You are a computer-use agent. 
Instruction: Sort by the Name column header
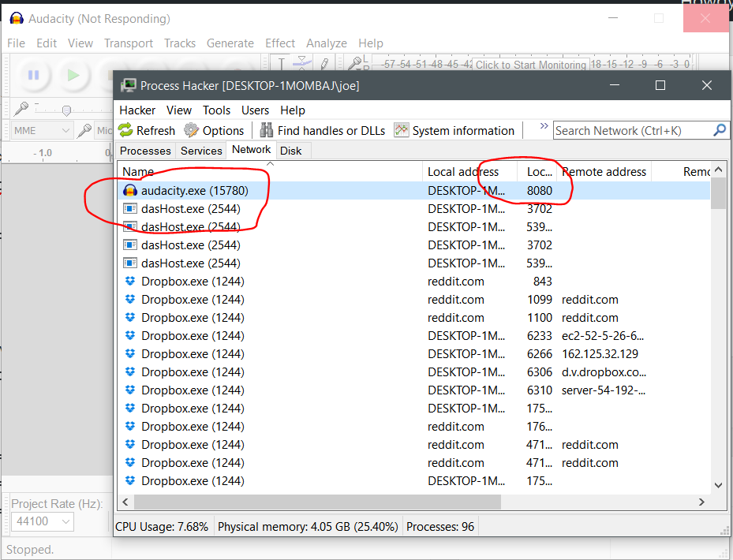[x=270, y=172]
